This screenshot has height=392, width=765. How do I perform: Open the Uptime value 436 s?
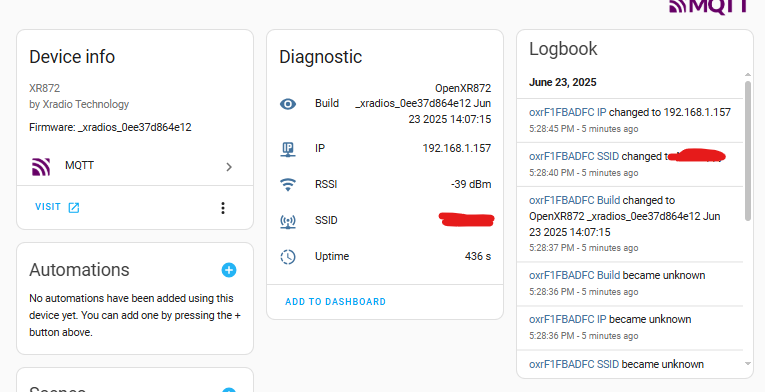coord(478,256)
